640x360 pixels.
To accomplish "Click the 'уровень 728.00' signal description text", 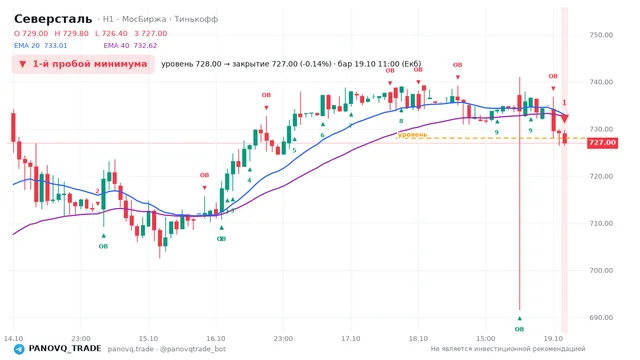I will [291, 64].
